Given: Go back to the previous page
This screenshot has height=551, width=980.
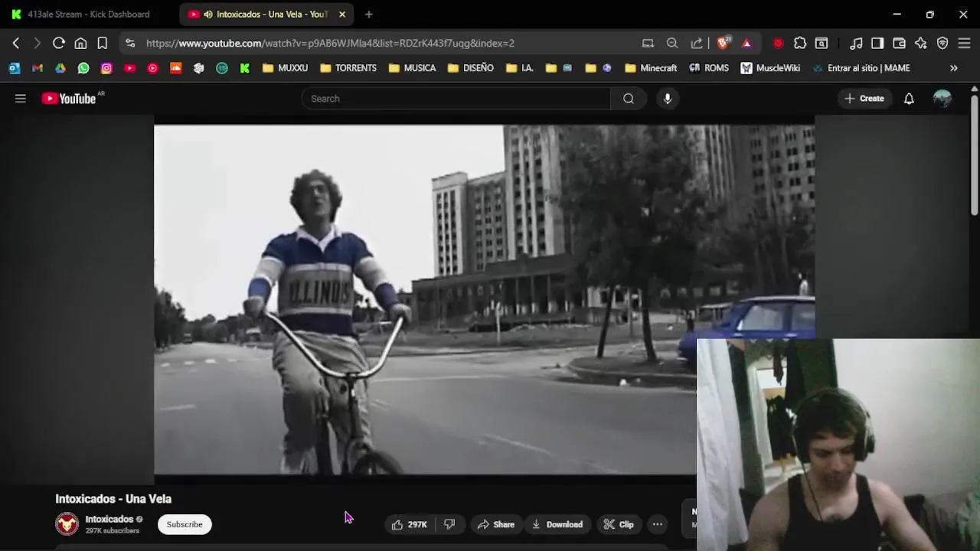Looking at the screenshot, I should [16, 43].
